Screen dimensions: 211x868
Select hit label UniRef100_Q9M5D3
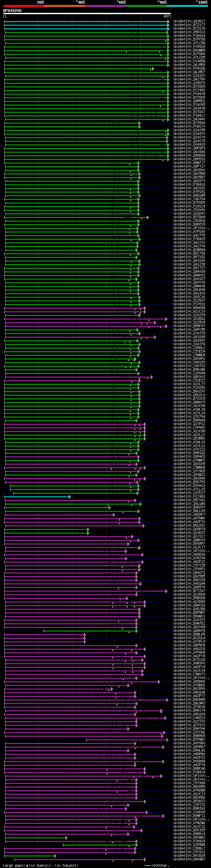coord(190,101)
